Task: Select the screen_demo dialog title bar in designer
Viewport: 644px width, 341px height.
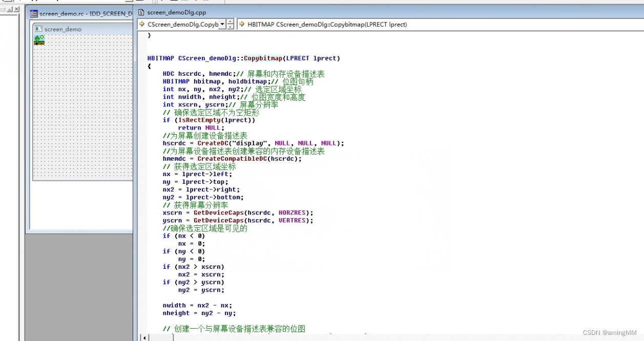Action: coord(83,29)
